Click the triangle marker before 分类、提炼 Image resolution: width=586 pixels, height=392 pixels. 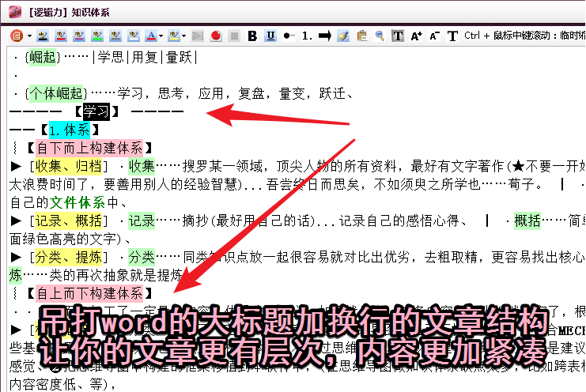pos(16,257)
